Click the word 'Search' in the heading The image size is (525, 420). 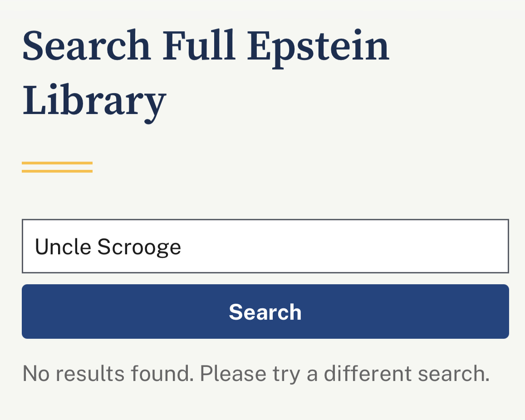[x=86, y=46]
